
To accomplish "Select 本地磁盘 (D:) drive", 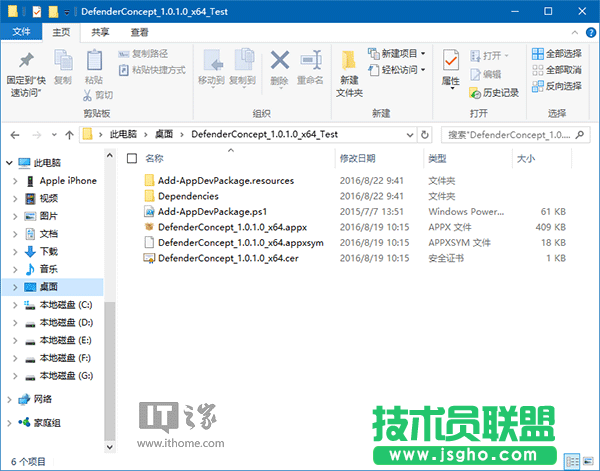I will pos(66,323).
